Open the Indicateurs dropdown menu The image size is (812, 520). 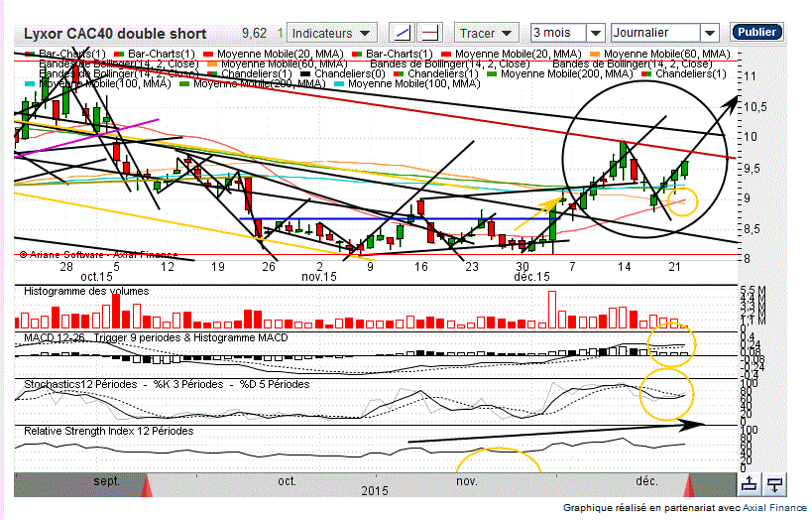[x=331, y=33]
